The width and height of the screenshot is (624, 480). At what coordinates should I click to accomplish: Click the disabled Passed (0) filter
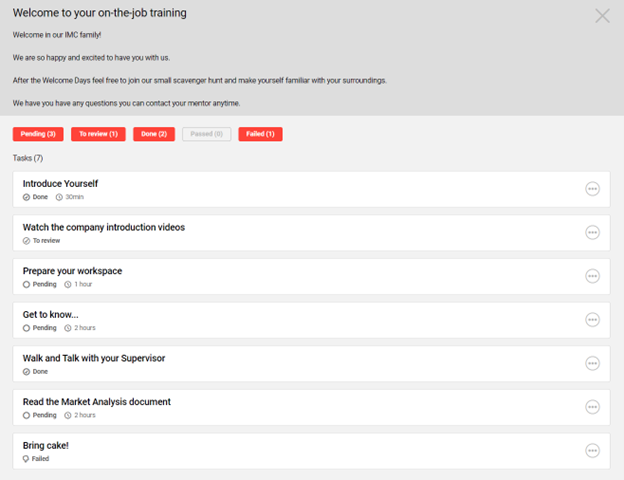point(207,134)
